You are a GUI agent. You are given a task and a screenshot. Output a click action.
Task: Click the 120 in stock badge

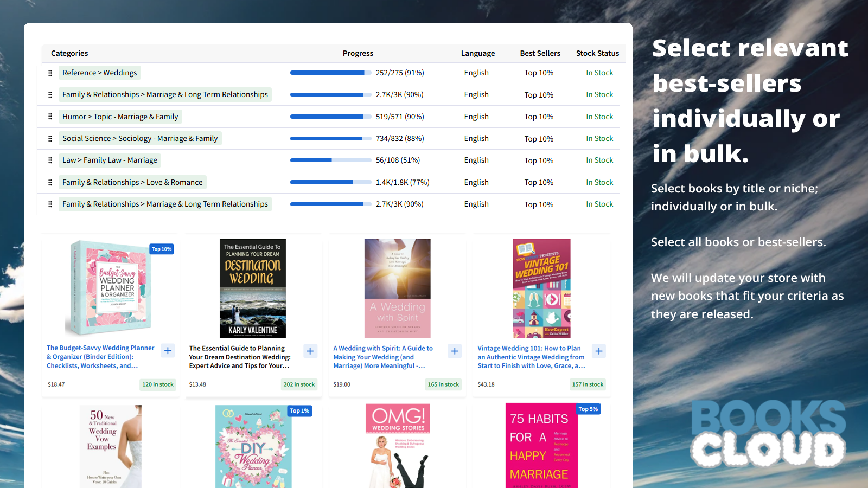point(158,384)
